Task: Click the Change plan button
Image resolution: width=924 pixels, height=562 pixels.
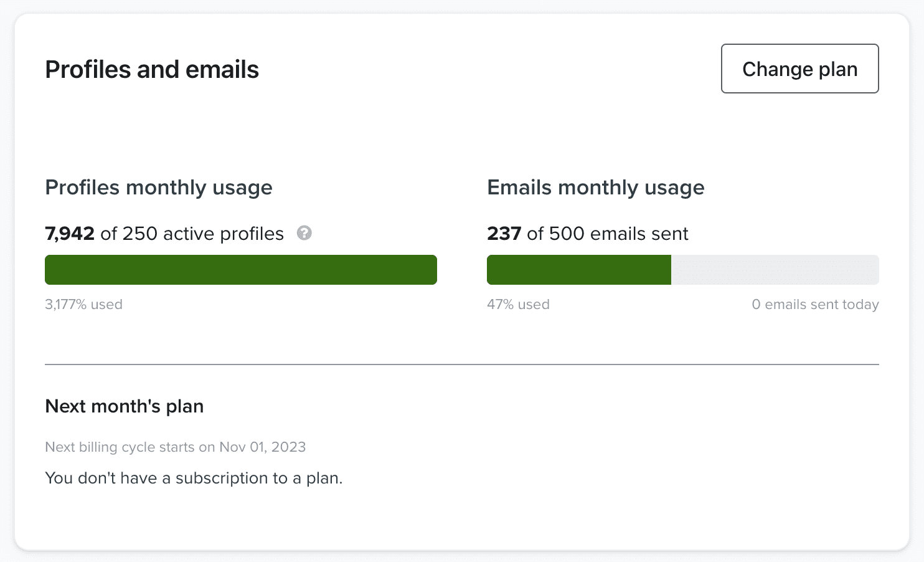Action: pos(799,69)
